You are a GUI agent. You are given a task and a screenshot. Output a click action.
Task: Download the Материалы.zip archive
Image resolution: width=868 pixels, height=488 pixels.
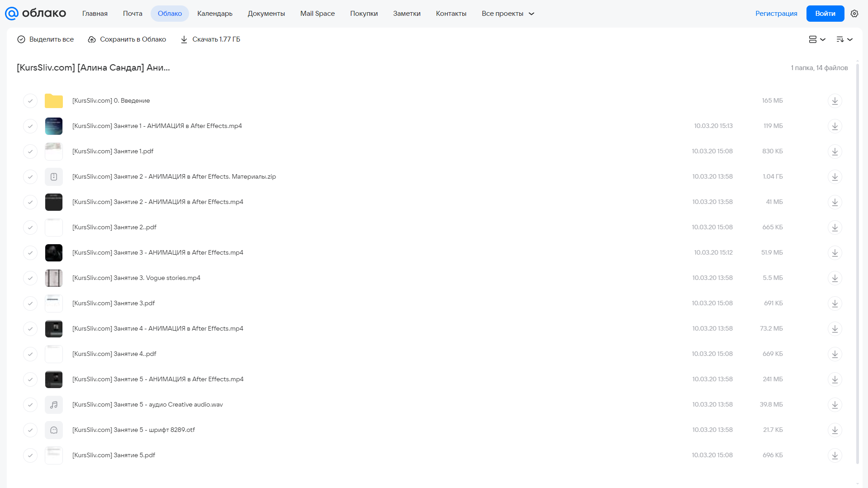pyautogui.click(x=835, y=177)
